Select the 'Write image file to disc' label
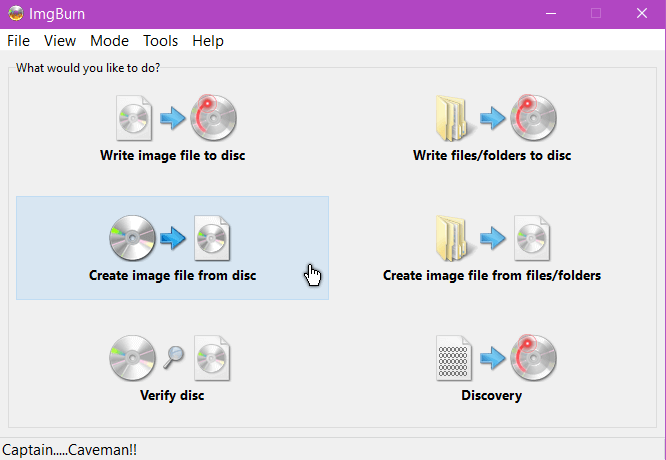 172,155
